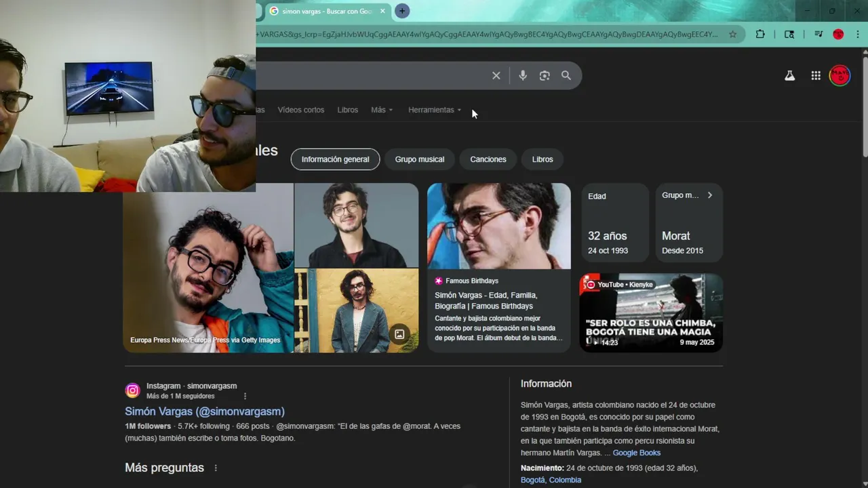
Task: Click the Morat Desde 2015 card
Action: pyautogui.click(x=689, y=222)
